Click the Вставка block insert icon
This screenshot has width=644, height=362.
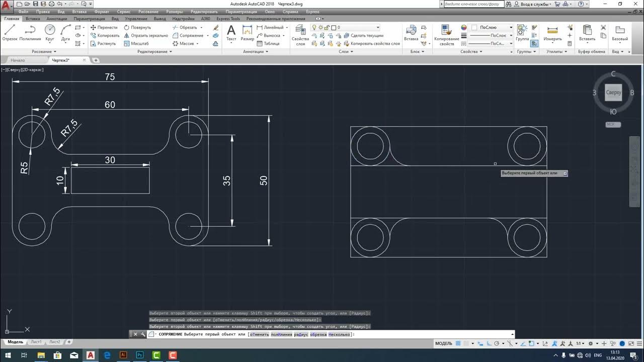coord(411,33)
